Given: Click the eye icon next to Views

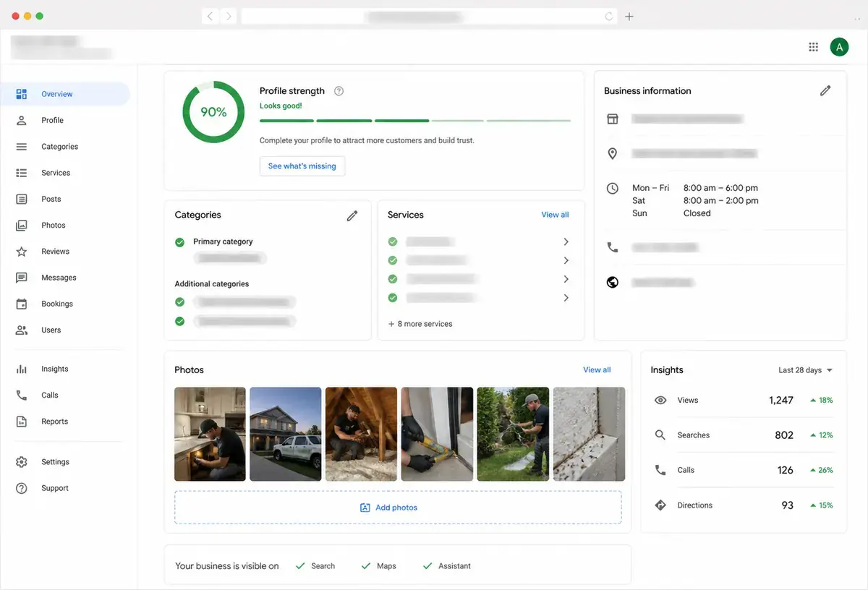Looking at the screenshot, I should [660, 400].
